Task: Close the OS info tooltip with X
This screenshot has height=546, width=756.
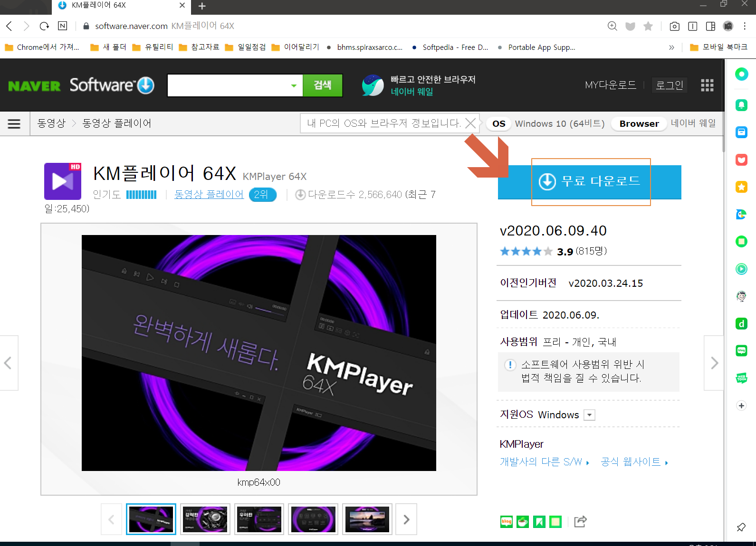Action: click(470, 123)
